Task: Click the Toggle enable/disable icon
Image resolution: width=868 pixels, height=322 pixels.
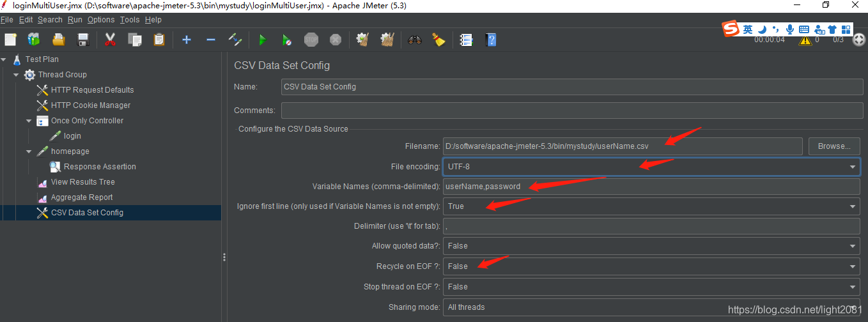Action: (235, 40)
